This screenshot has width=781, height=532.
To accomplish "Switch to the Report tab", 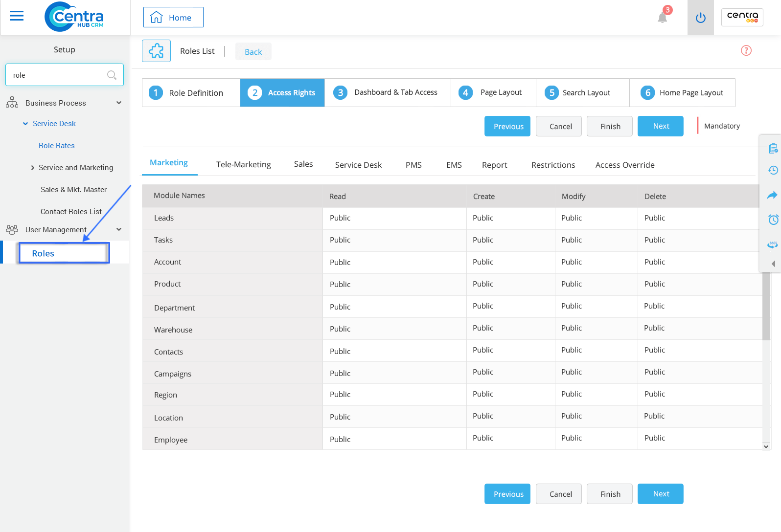I will [494, 165].
